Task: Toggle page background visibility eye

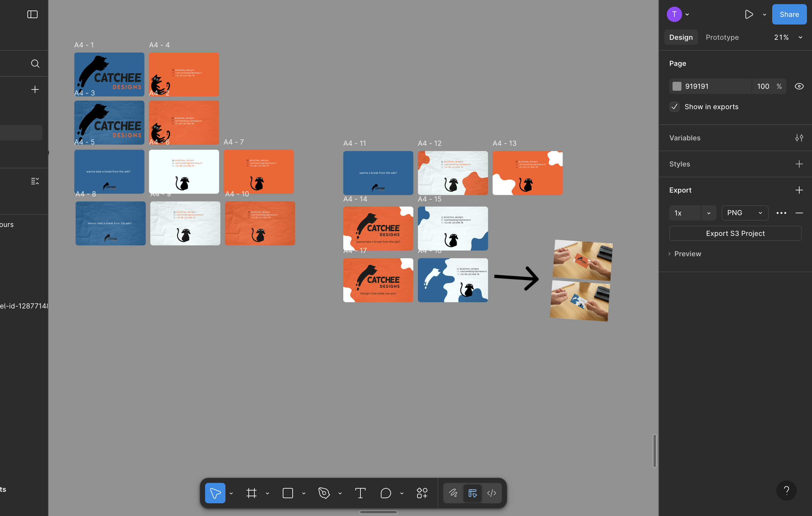Action: (x=799, y=86)
